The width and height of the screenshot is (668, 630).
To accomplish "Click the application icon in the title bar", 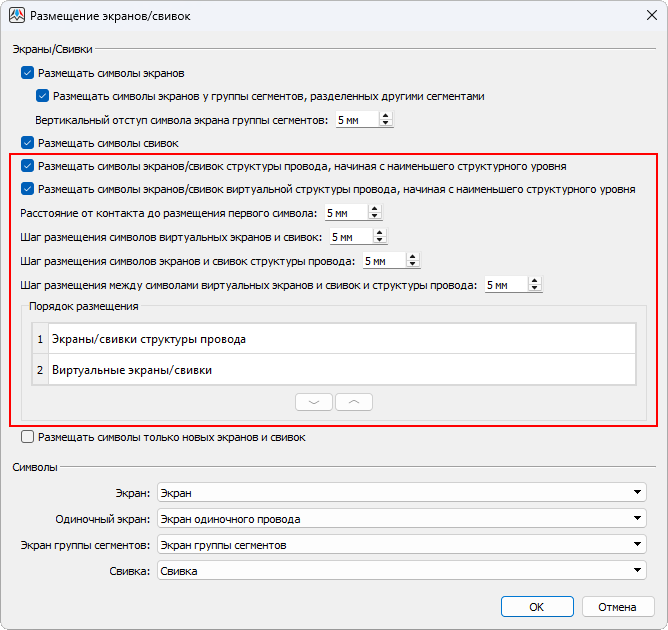I will click(17, 16).
